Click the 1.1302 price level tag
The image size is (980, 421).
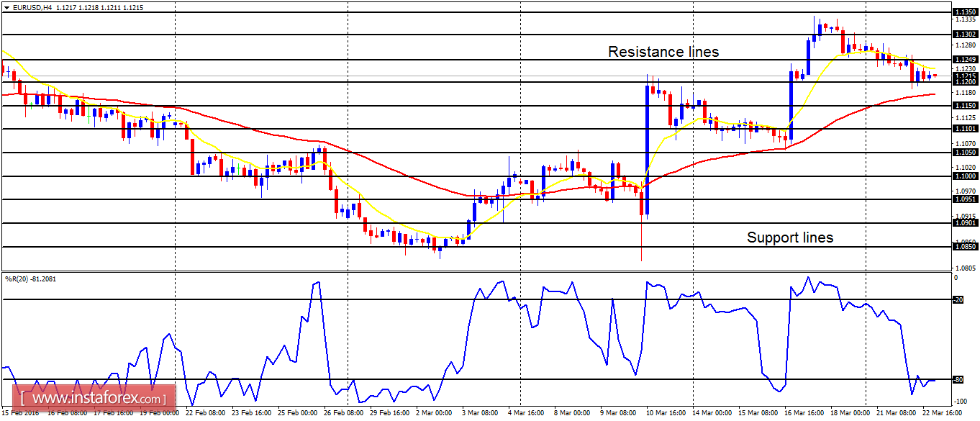[964, 35]
